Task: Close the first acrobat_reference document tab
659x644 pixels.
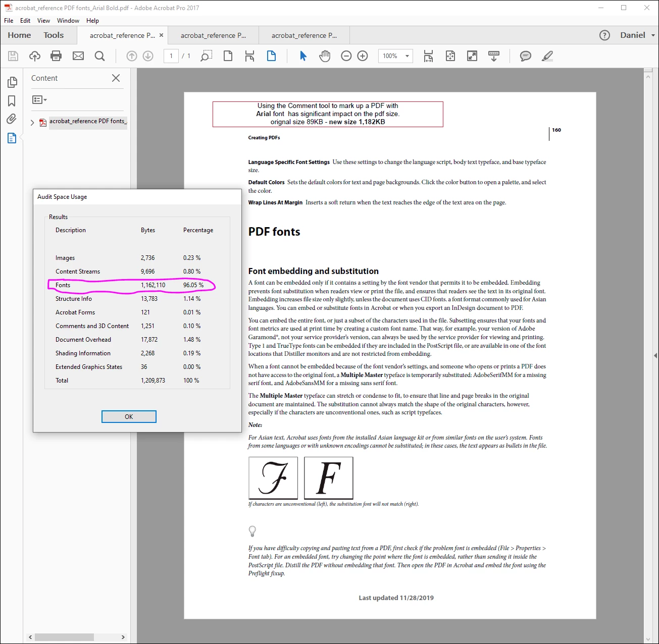Action: [x=161, y=35]
